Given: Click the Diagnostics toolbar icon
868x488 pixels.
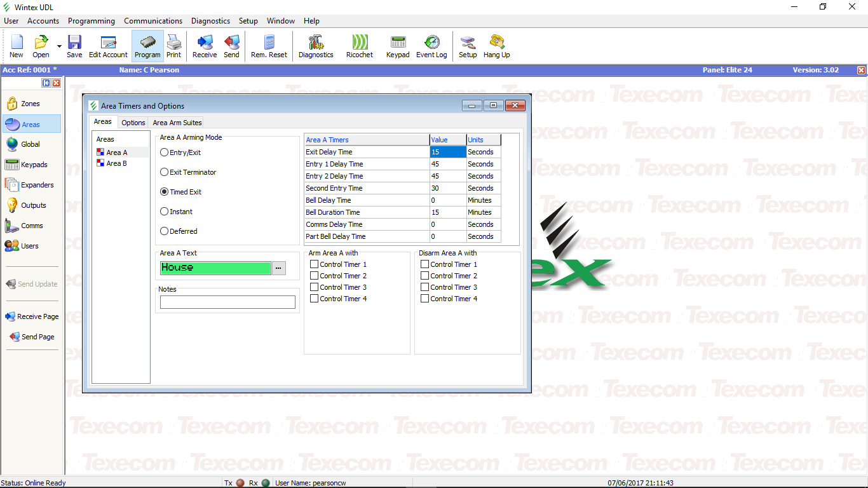Looking at the screenshot, I should [316, 46].
